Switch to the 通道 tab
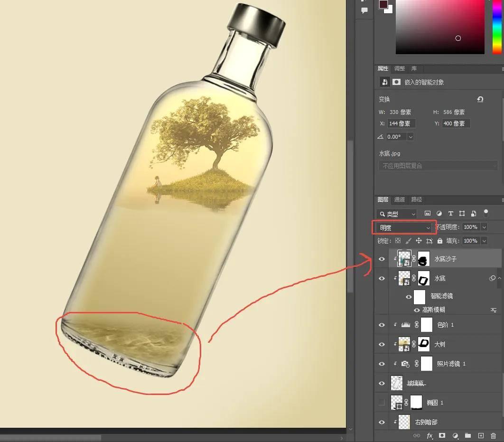This screenshot has width=504, height=442. click(400, 199)
